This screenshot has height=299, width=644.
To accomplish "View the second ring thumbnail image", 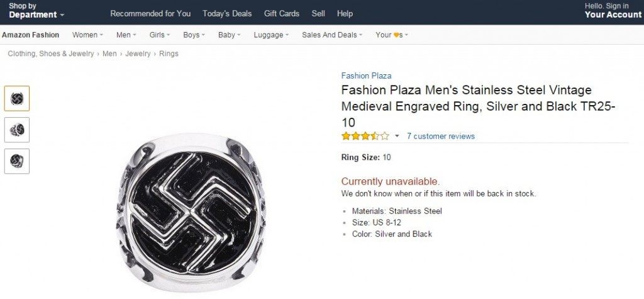I will 17,130.
